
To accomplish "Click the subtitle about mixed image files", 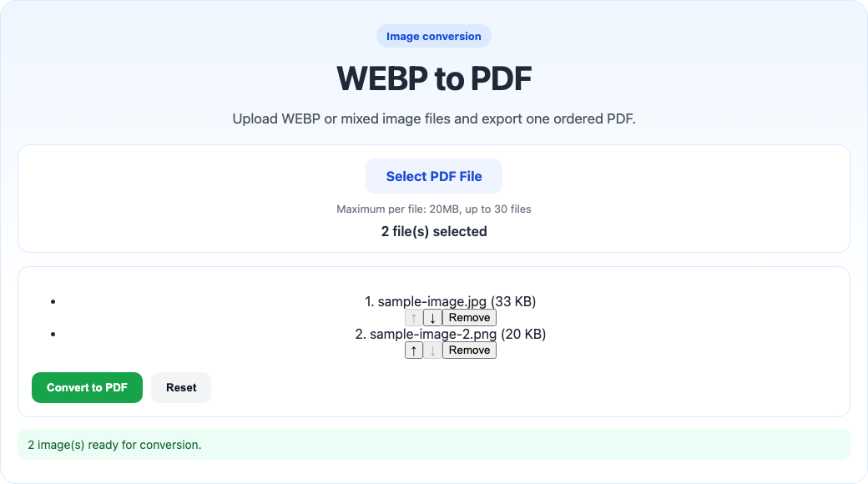I will tap(434, 118).
